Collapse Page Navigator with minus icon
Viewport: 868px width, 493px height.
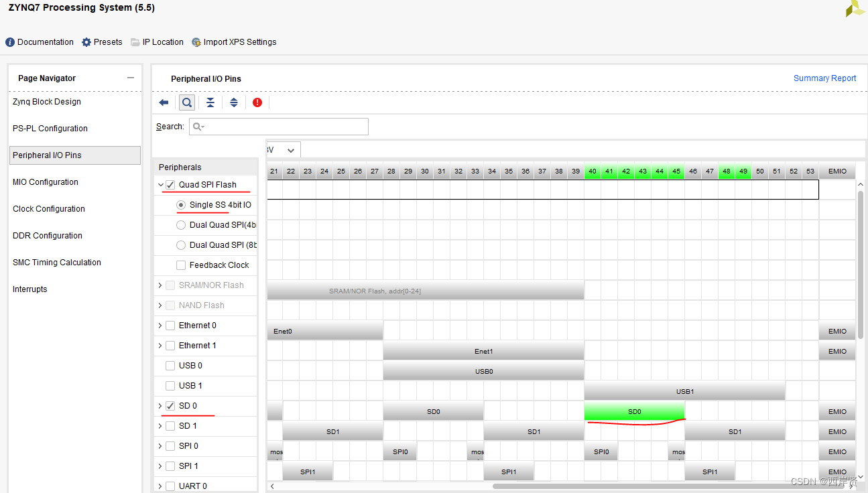(x=131, y=78)
